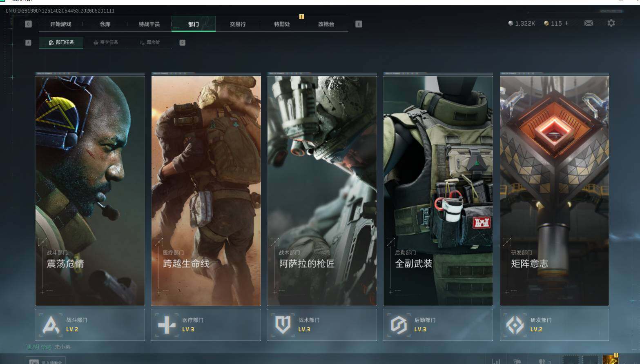Click the second empty squad slot

tap(590, 360)
